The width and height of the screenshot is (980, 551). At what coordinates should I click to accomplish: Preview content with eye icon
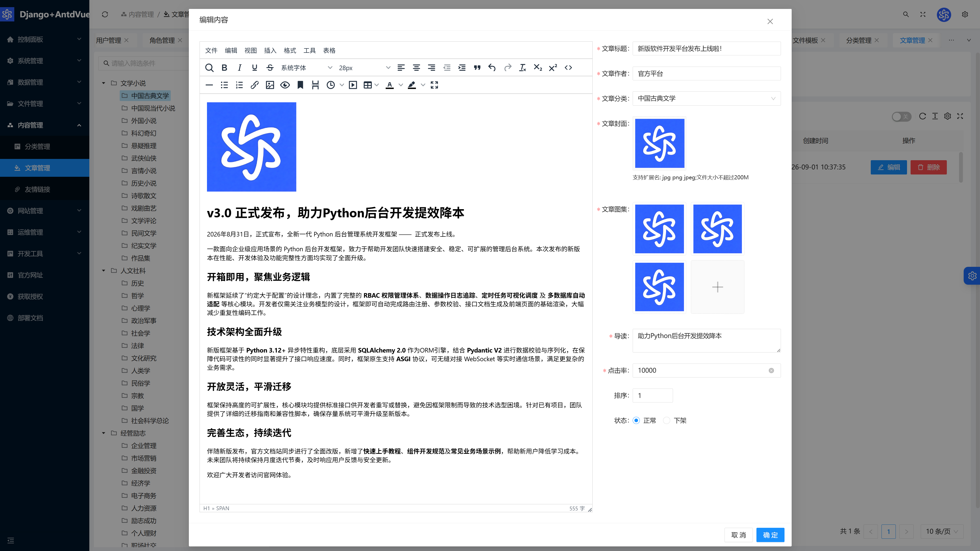pyautogui.click(x=285, y=85)
